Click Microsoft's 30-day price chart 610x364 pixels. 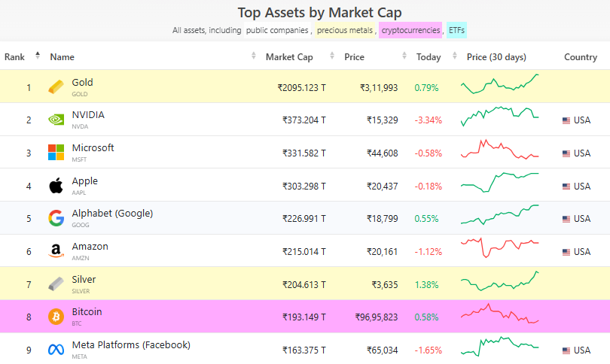point(500,150)
